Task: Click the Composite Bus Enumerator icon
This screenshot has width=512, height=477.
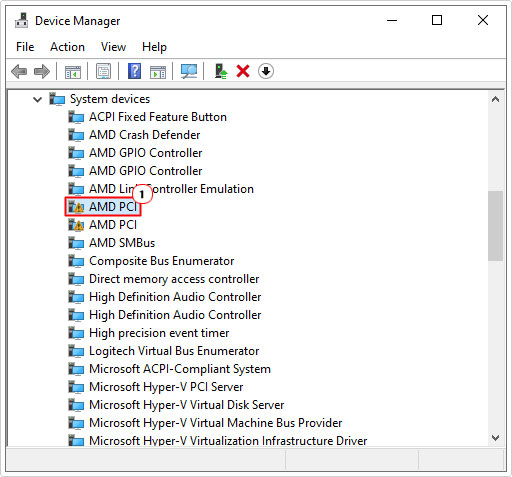Action: pyautogui.click(x=76, y=261)
